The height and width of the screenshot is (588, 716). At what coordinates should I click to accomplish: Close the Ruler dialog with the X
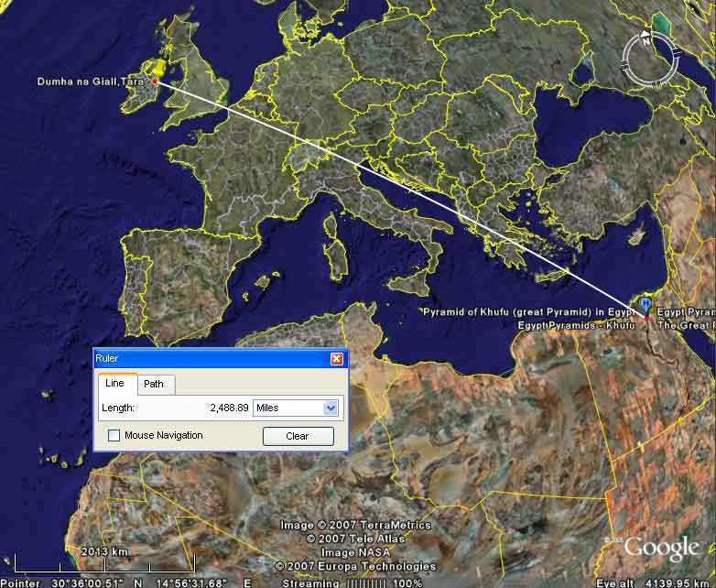point(336,359)
